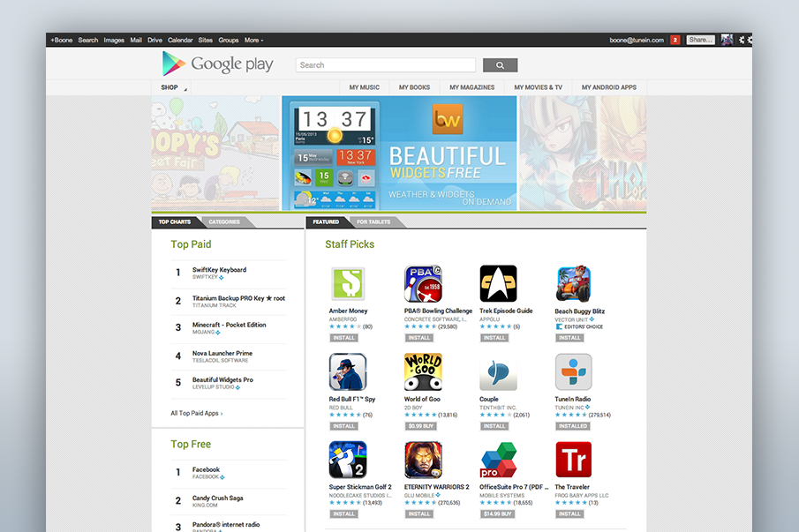The image size is (799, 532).
Task: Open the PBA Bowling Challenge app icon
Action: point(423,283)
